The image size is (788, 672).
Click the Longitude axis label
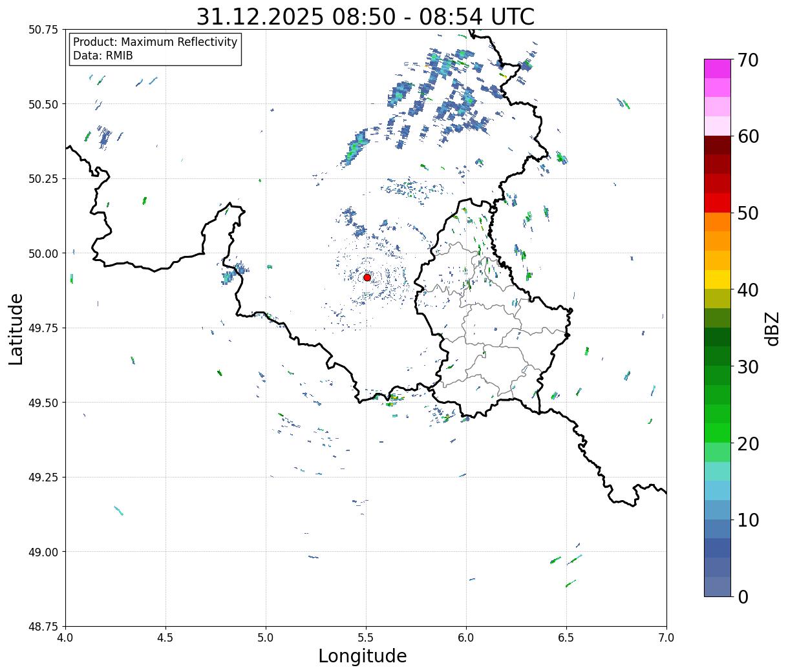point(363,656)
